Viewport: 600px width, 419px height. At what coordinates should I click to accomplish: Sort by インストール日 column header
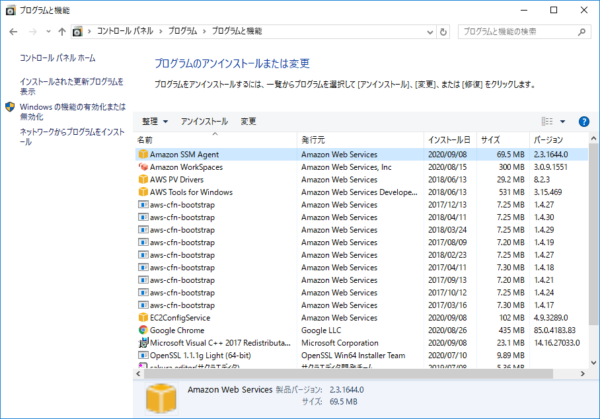450,140
